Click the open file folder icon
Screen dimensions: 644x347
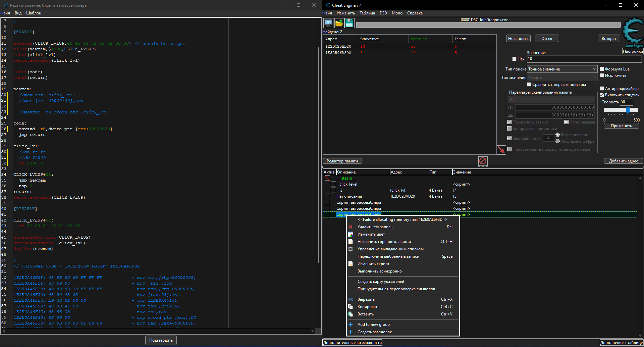(339, 23)
